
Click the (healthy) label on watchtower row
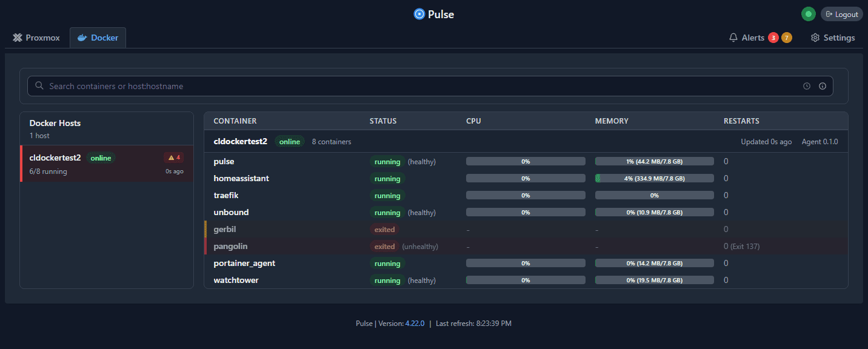[422, 281]
